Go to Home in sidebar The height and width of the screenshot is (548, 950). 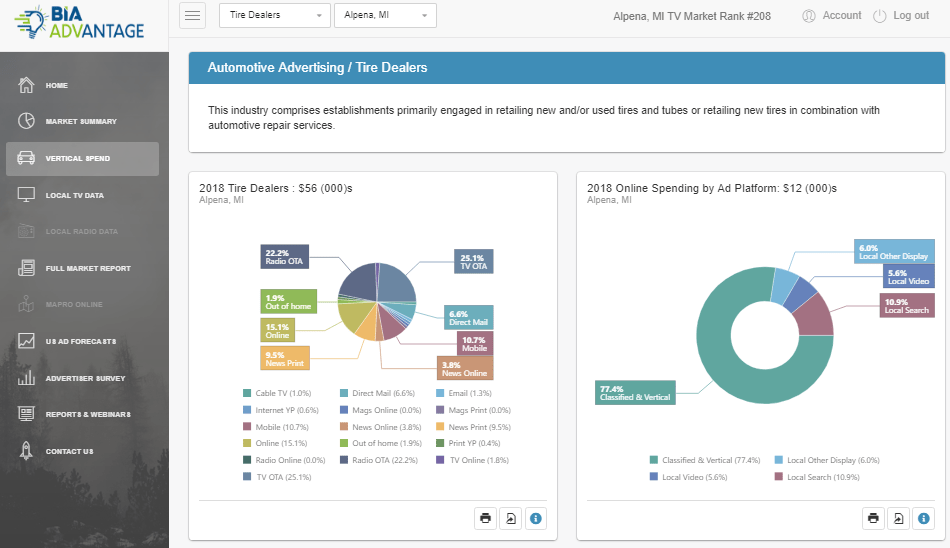[x=82, y=85]
